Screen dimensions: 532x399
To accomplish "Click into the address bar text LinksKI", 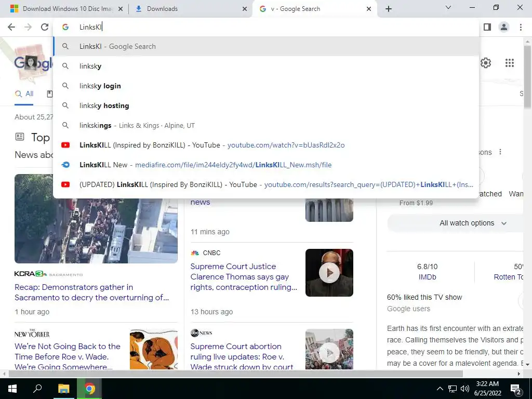I will click(x=90, y=27).
